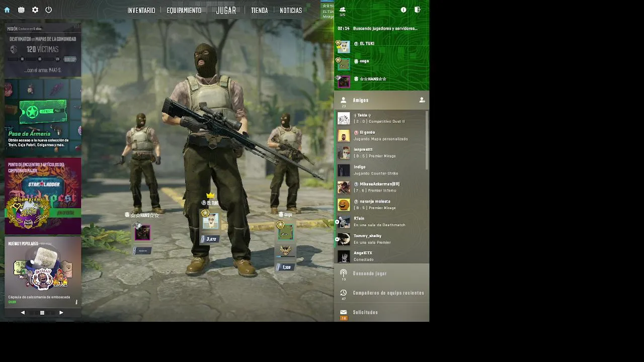The height and width of the screenshot is (362, 644).
Task: Click the Amigos person icon
Action: coord(344,100)
